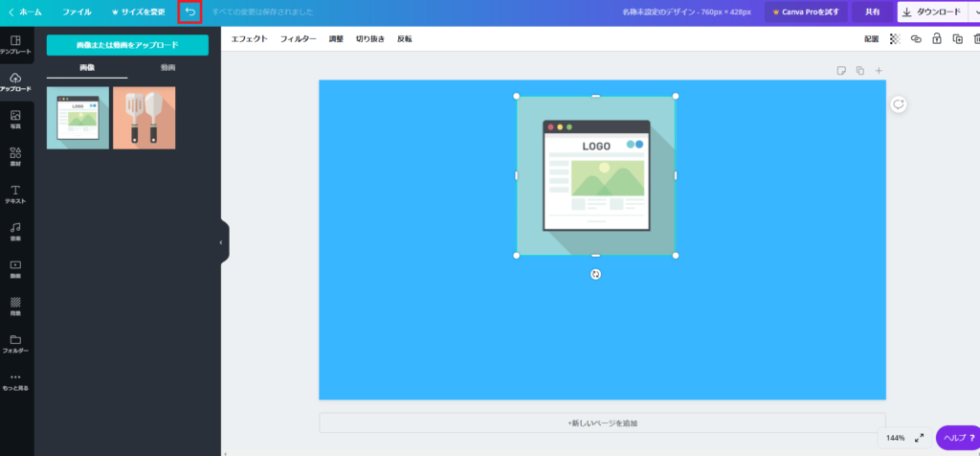Open the 144% zoom level control

coord(895,438)
